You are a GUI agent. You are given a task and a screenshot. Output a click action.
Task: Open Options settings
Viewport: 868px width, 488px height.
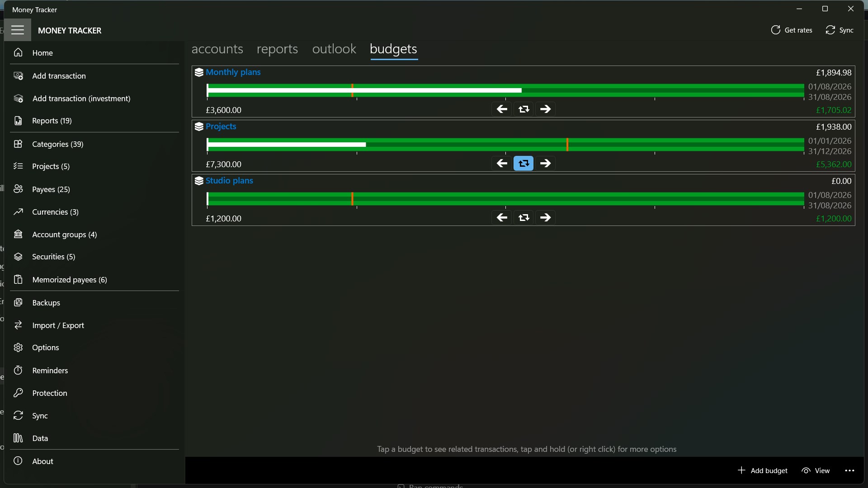click(x=94, y=347)
